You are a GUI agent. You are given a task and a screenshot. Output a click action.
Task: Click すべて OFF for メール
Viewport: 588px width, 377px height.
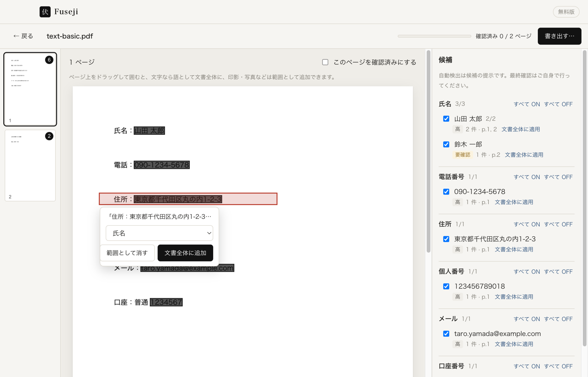pos(558,319)
